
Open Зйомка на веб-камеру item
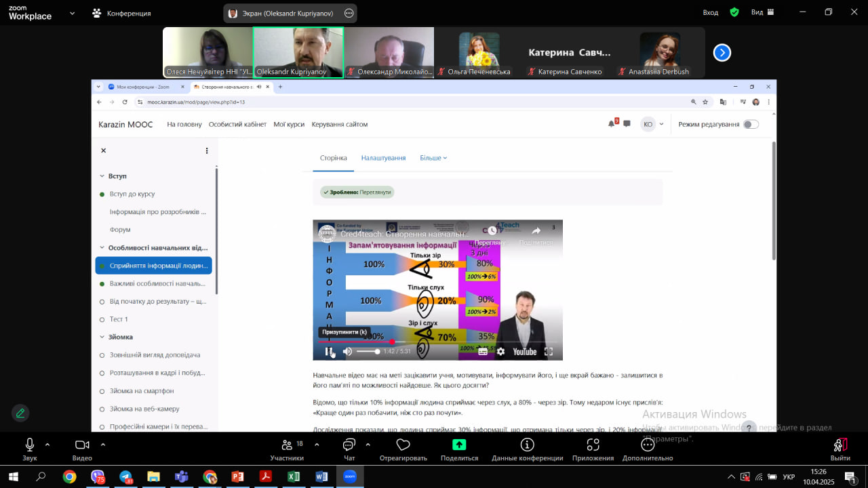click(x=144, y=409)
